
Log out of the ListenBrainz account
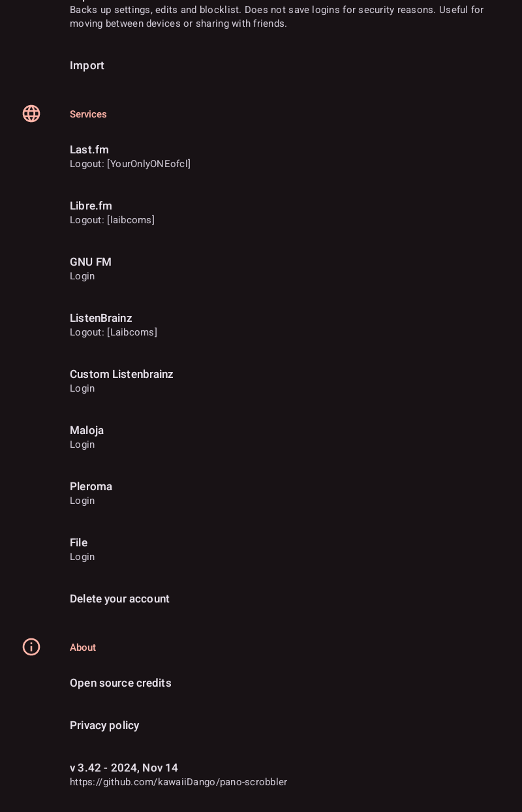coord(114,332)
